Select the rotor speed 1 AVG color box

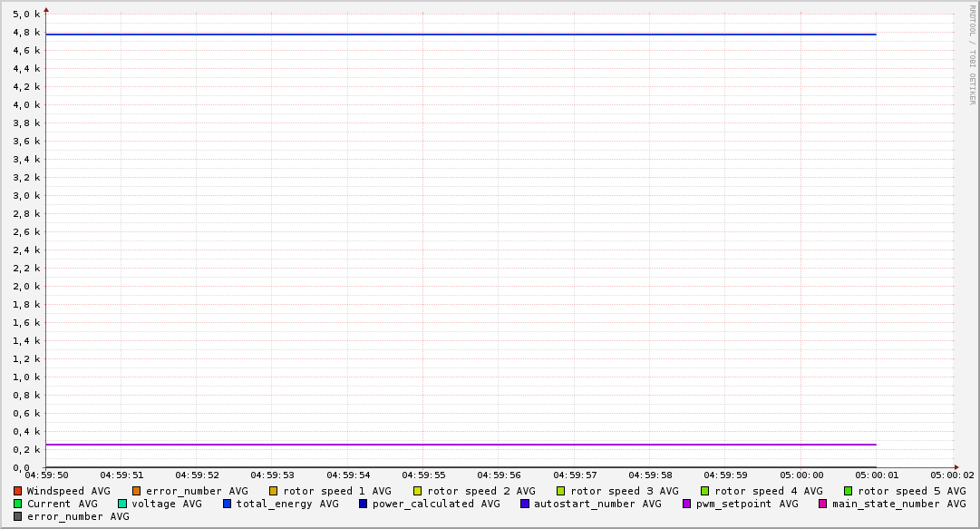click(274, 491)
